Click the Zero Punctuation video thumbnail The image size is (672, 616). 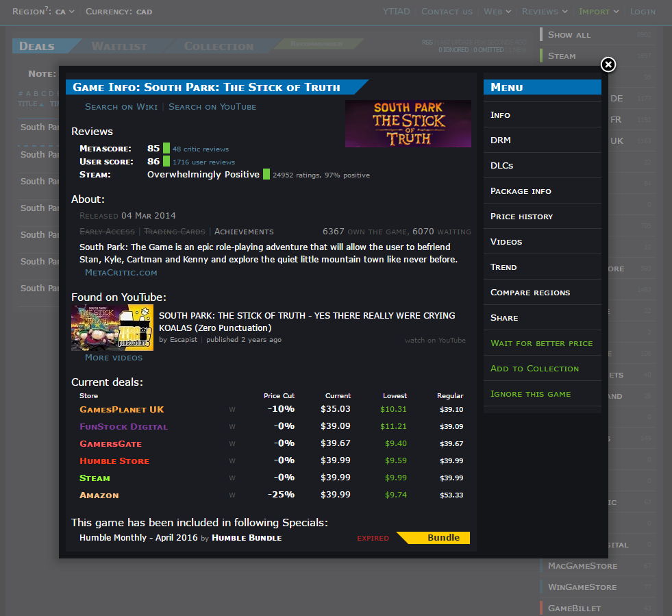point(112,328)
